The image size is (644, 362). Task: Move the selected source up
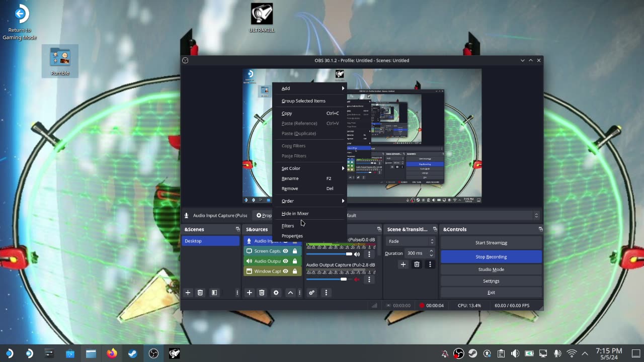point(290,293)
